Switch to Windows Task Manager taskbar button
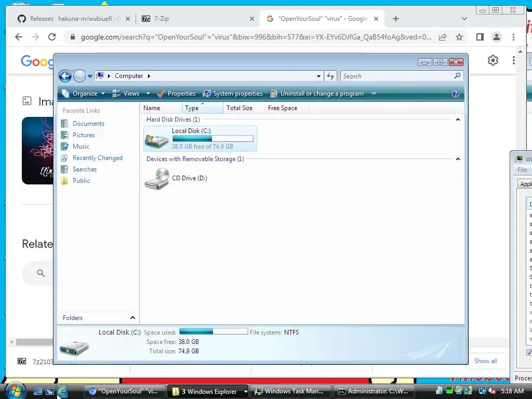532x399 pixels. tap(291, 391)
